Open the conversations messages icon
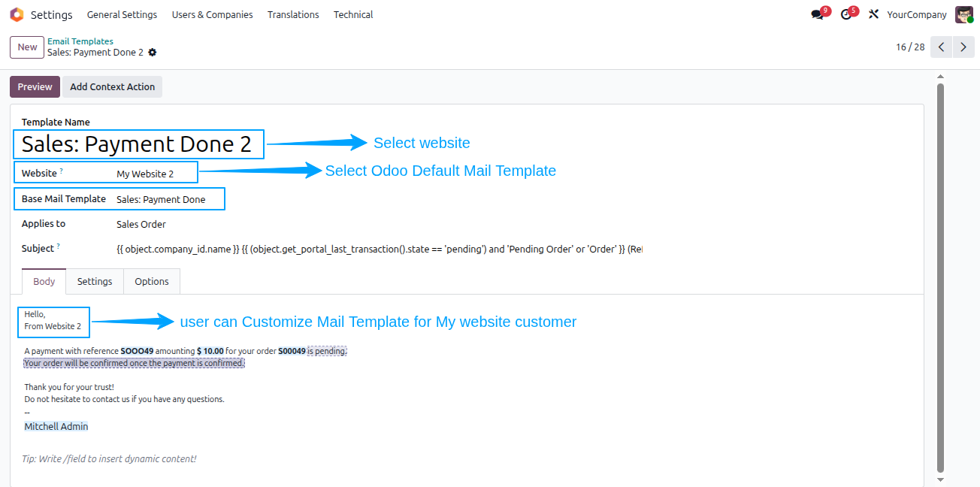Image resolution: width=980 pixels, height=487 pixels. 818,14
